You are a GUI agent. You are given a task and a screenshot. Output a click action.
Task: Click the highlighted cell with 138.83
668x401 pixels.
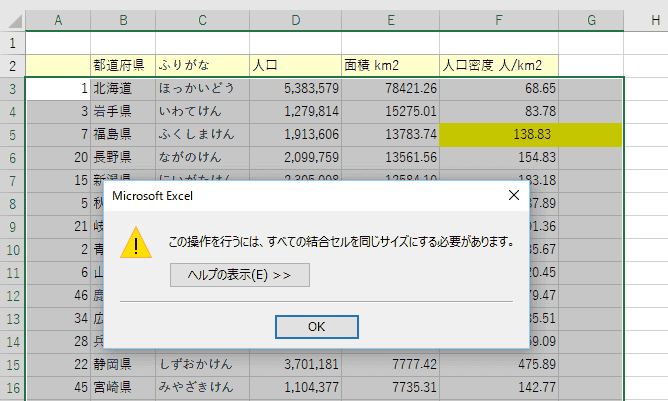(499, 135)
